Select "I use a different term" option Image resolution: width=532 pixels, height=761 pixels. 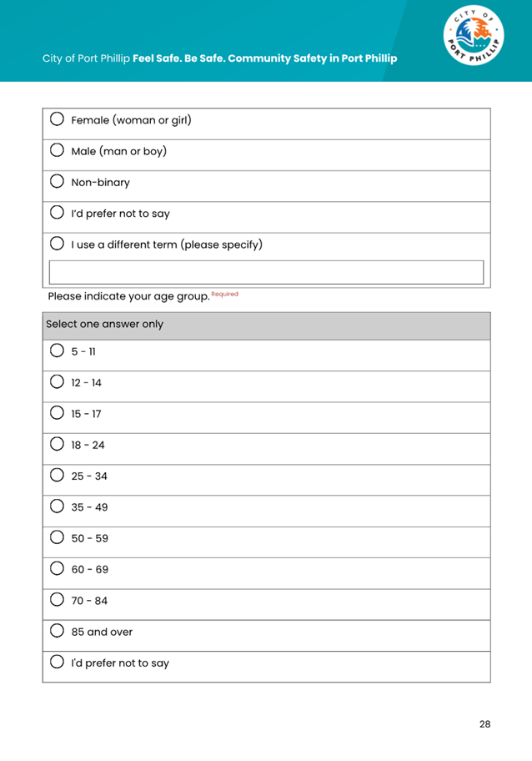click(x=58, y=244)
